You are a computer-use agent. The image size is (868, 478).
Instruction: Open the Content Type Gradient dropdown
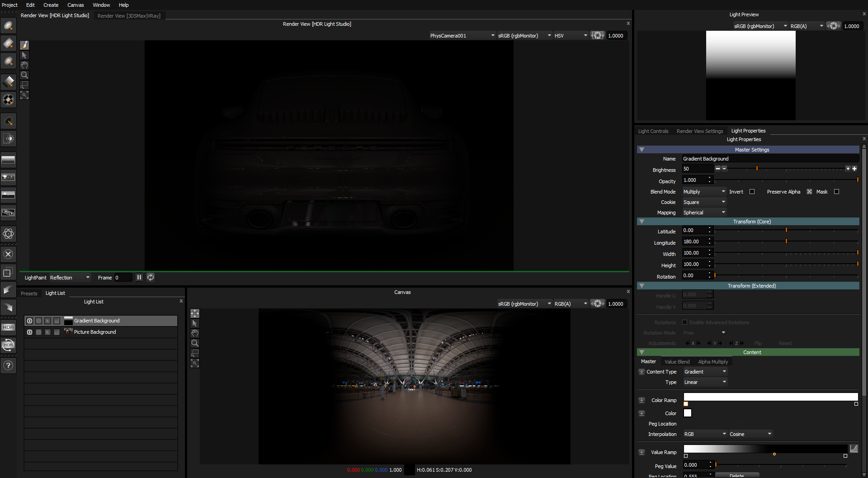point(705,372)
